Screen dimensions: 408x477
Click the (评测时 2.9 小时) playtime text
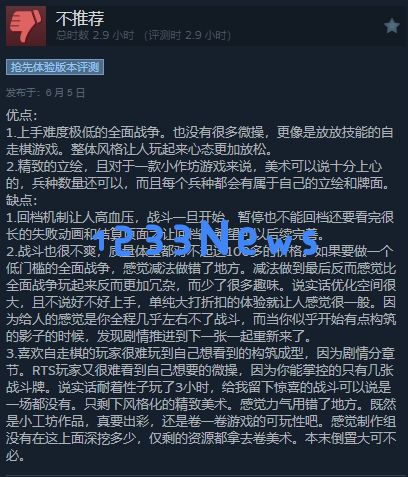tap(188, 35)
